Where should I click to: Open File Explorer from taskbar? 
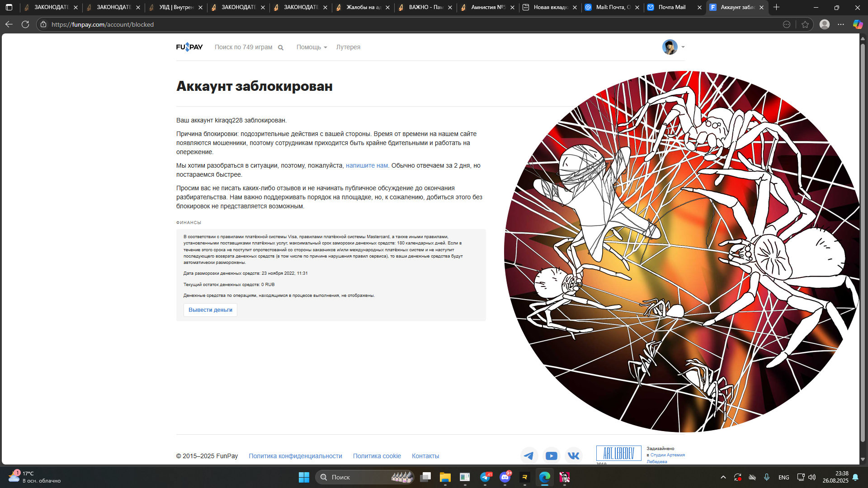coord(445,477)
